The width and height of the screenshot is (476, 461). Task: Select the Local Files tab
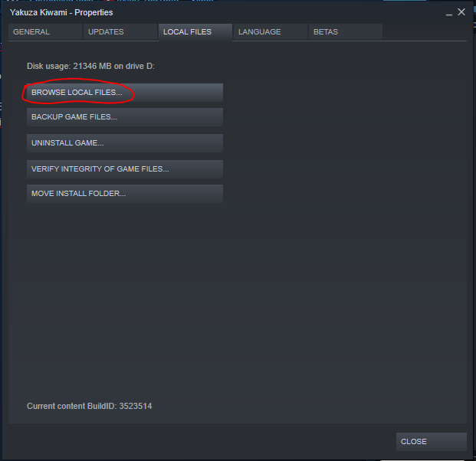195,32
